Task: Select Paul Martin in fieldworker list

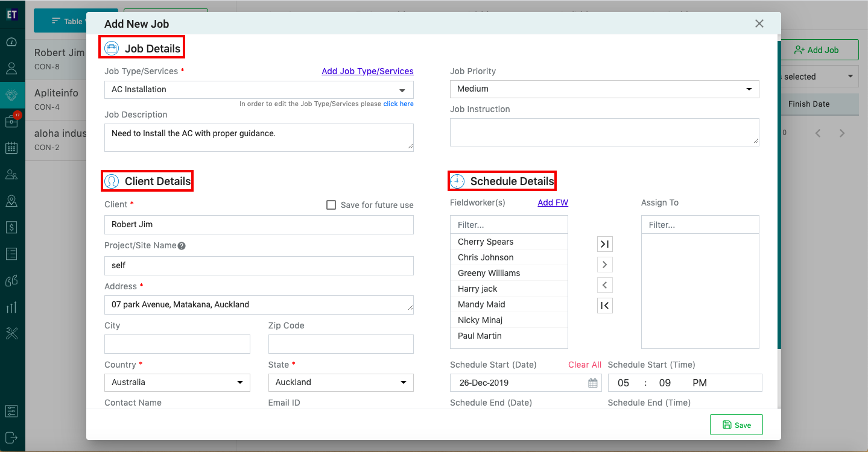Action: (509, 336)
